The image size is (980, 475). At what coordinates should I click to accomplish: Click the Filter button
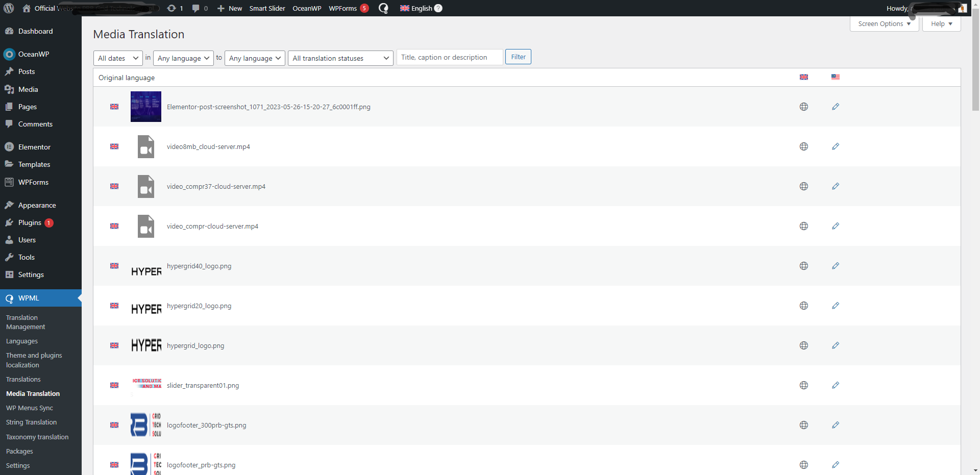518,57
